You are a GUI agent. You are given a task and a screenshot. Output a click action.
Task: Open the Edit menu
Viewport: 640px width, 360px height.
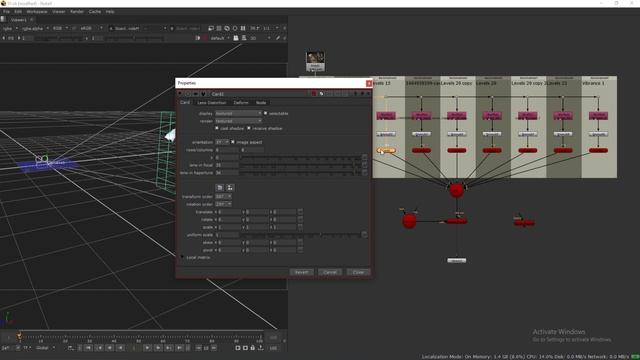[18, 12]
